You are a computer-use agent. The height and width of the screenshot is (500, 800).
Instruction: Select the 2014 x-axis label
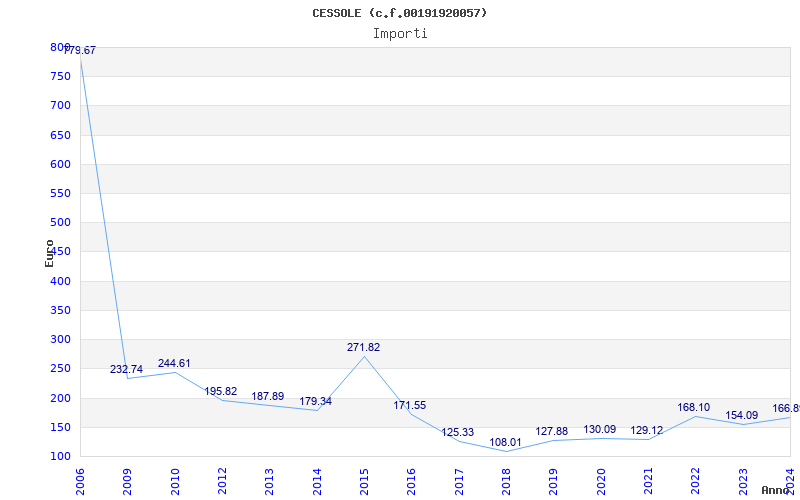click(317, 482)
